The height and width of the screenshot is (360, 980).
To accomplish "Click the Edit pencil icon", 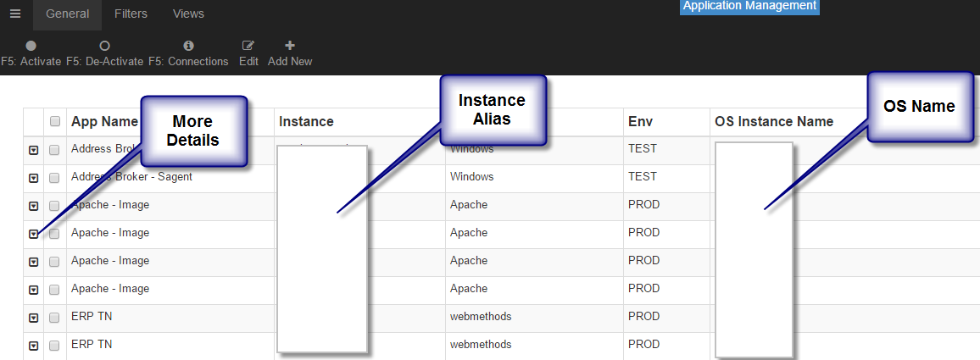I will tap(248, 46).
